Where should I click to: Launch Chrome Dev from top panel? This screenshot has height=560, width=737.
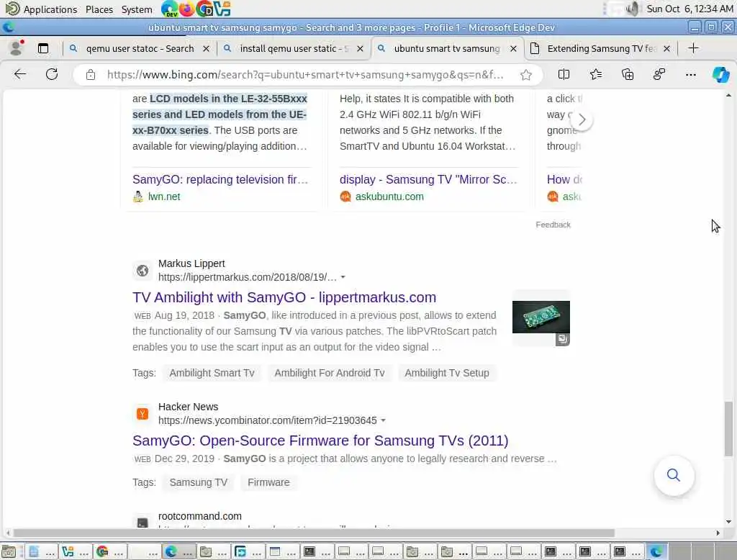click(204, 9)
